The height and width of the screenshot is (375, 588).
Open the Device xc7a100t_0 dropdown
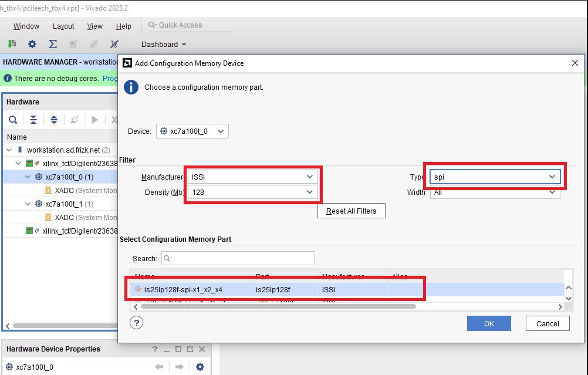point(192,131)
